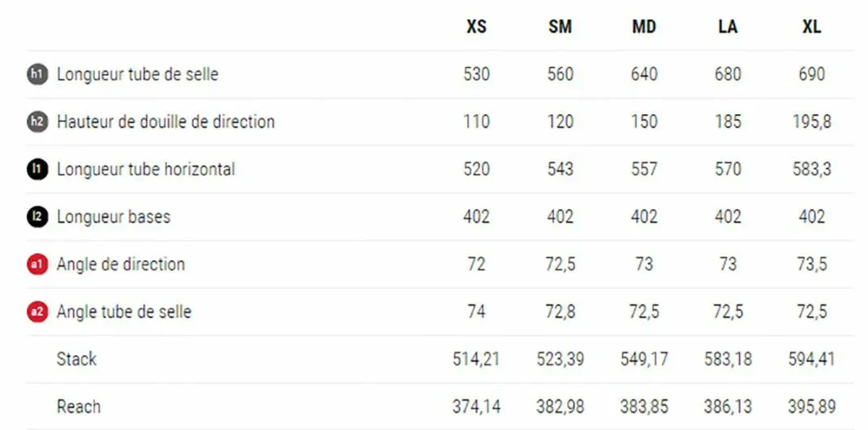The width and height of the screenshot is (868, 430).
Task: Click the Angle de direction label
Action: (x=121, y=264)
